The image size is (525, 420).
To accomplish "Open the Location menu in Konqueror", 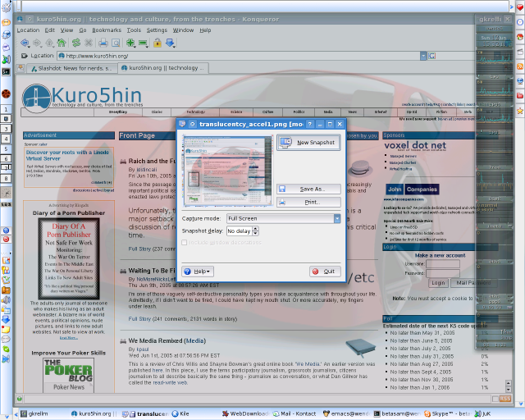I will [x=28, y=30].
